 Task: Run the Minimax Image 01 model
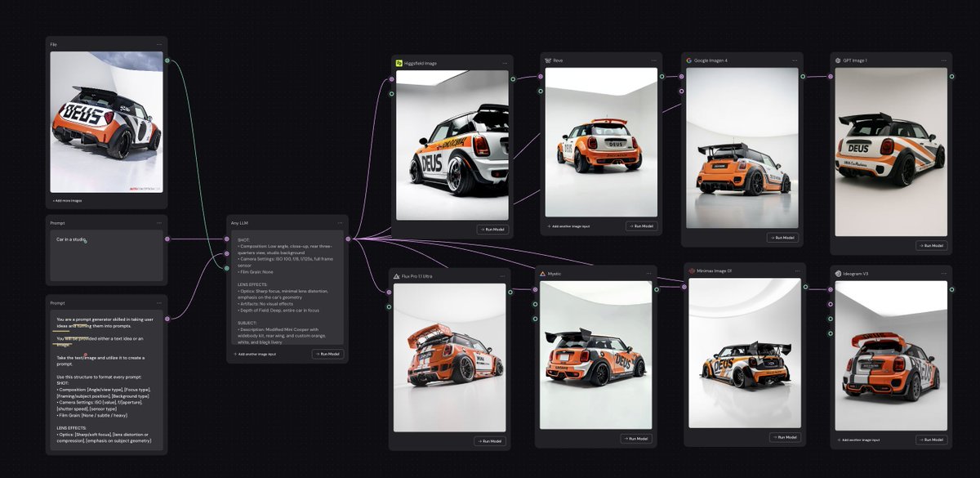click(785, 437)
